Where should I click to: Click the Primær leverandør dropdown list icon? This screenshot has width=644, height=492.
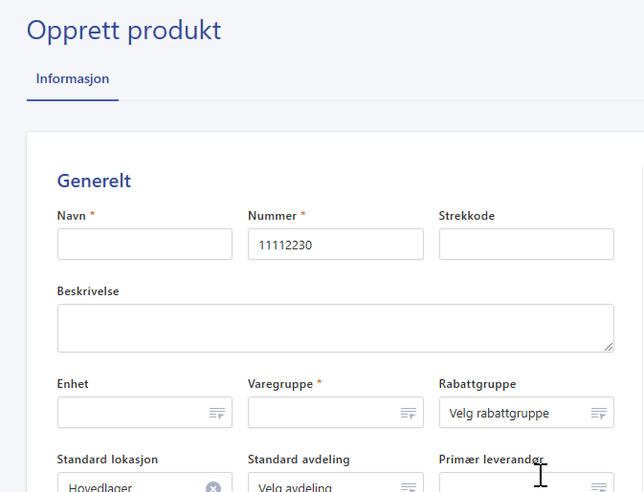point(598,486)
